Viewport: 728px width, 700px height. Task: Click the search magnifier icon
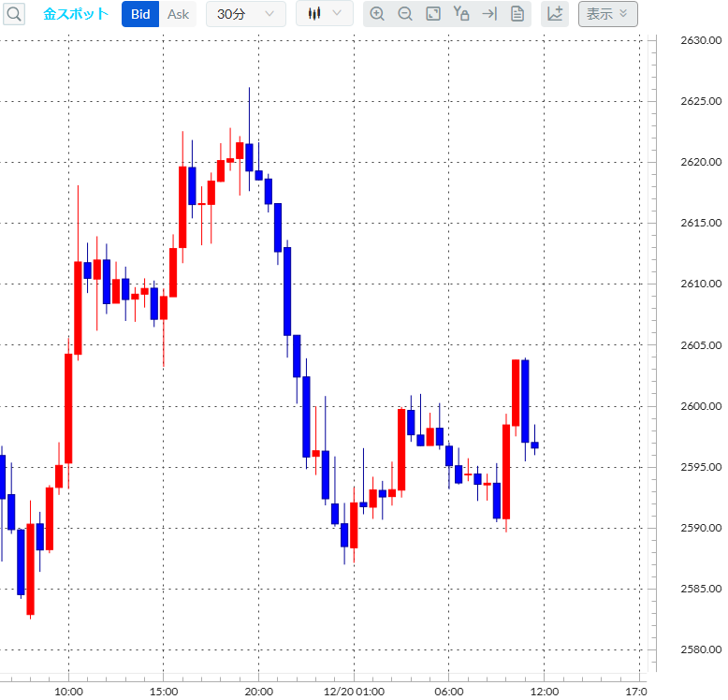(x=14, y=14)
